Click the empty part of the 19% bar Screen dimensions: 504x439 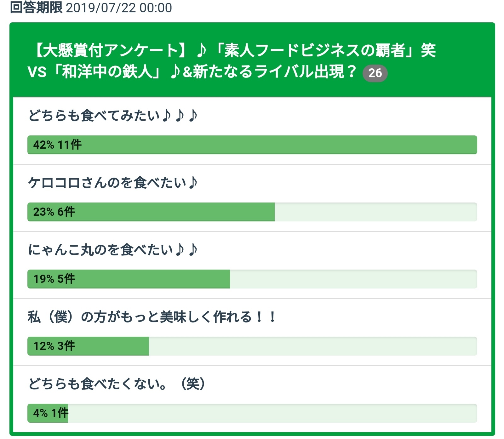353,279
